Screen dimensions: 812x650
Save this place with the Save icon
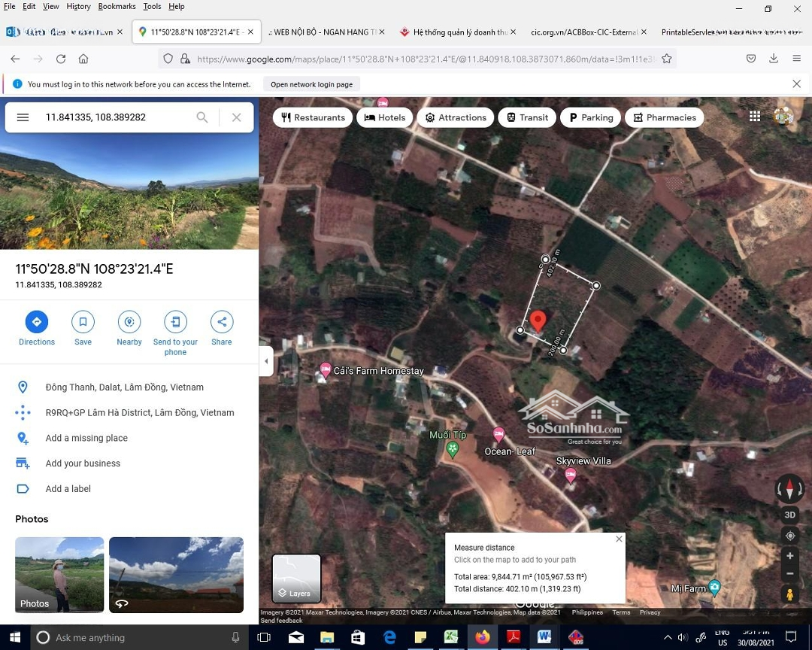83,322
